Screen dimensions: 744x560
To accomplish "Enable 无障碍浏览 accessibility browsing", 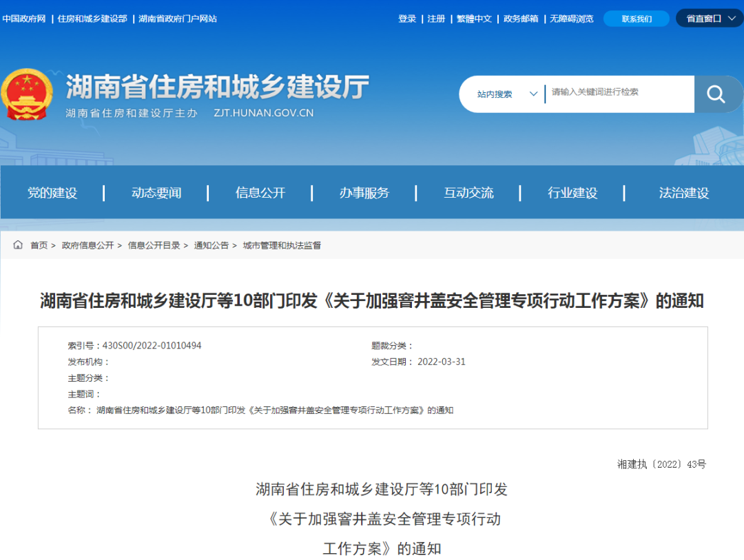I will coord(571,19).
